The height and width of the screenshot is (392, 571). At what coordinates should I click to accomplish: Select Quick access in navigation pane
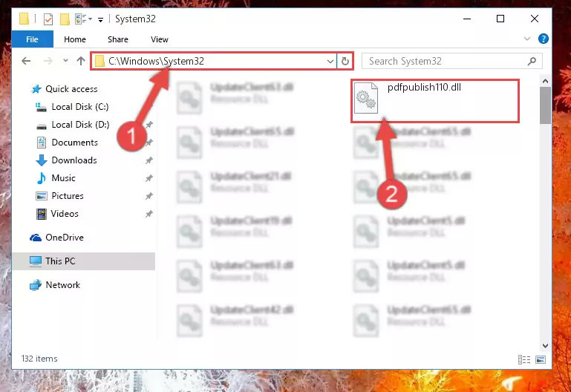[71, 89]
